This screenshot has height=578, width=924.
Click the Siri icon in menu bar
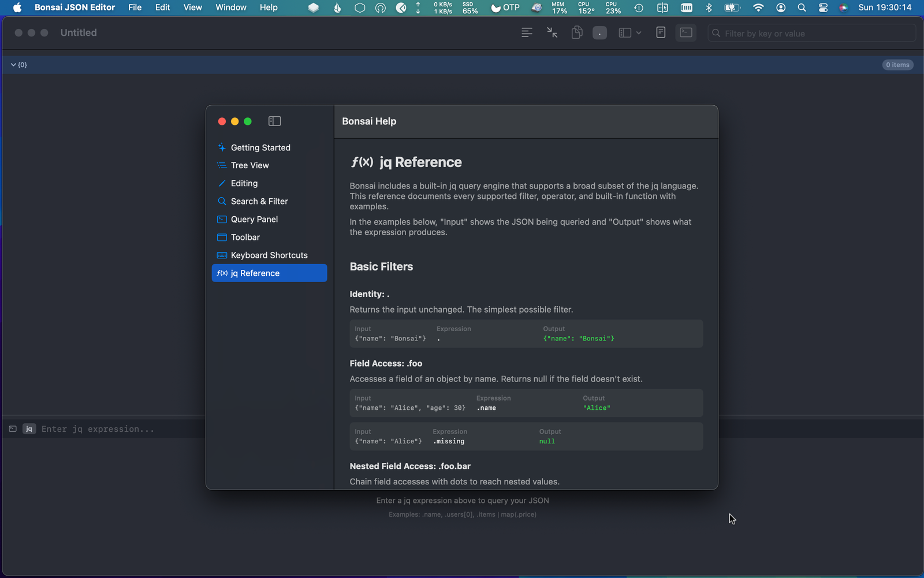point(844,8)
